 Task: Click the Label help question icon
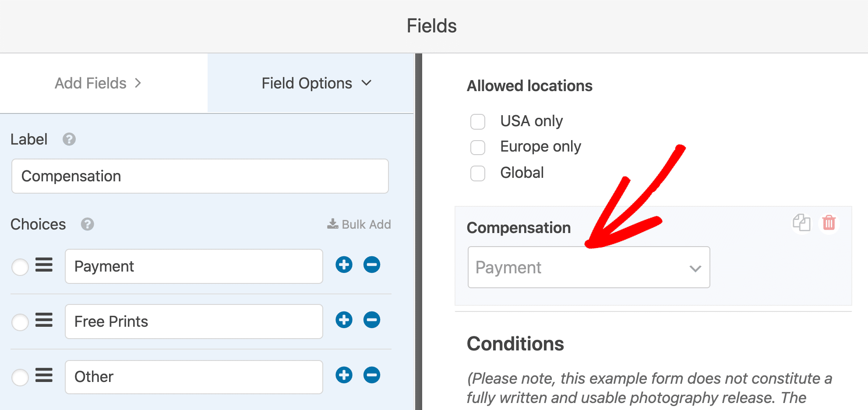click(69, 139)
